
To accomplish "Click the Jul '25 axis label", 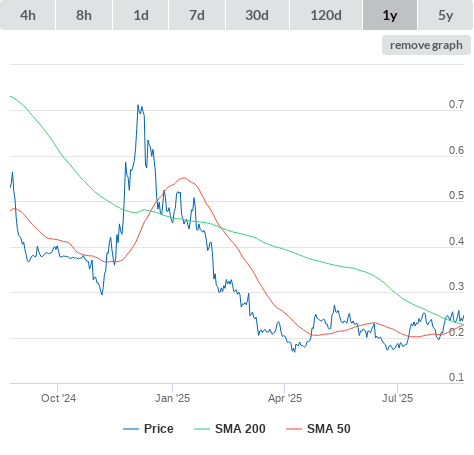I will (x=397, y=398).
